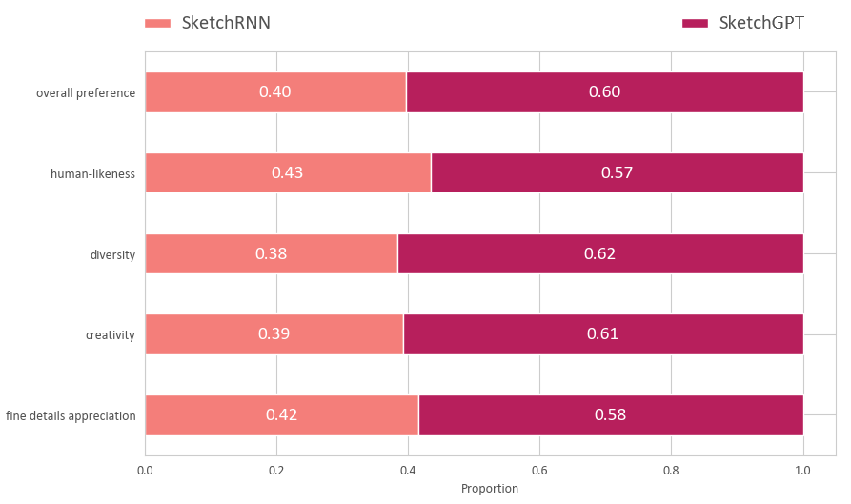
Task: Click the 'diversity' category label
Action: click(112, 255)
